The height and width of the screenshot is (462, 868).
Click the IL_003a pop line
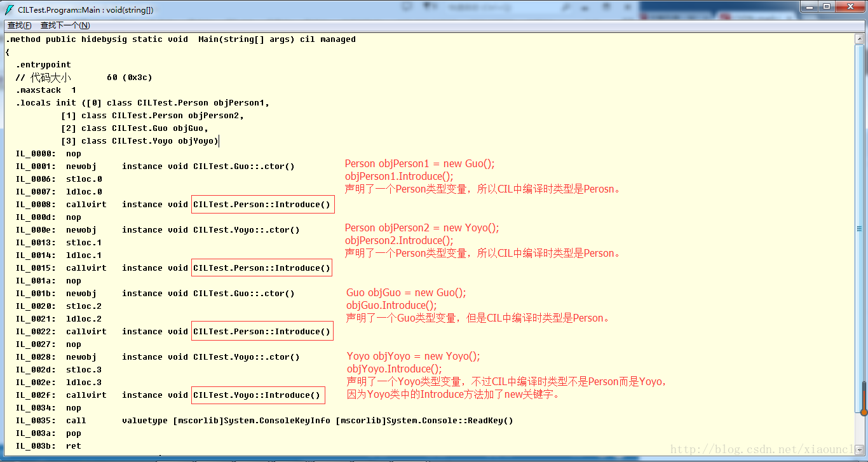tap(48, 433)
